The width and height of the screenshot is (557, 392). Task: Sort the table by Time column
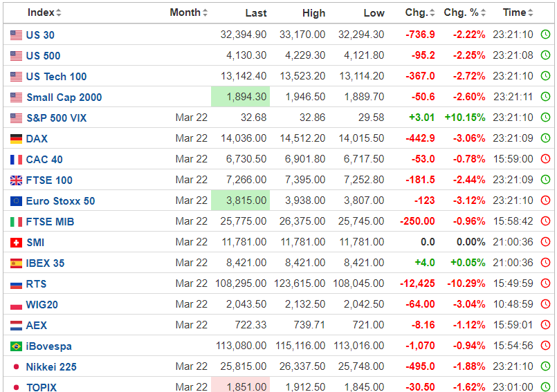click(518, 12)
